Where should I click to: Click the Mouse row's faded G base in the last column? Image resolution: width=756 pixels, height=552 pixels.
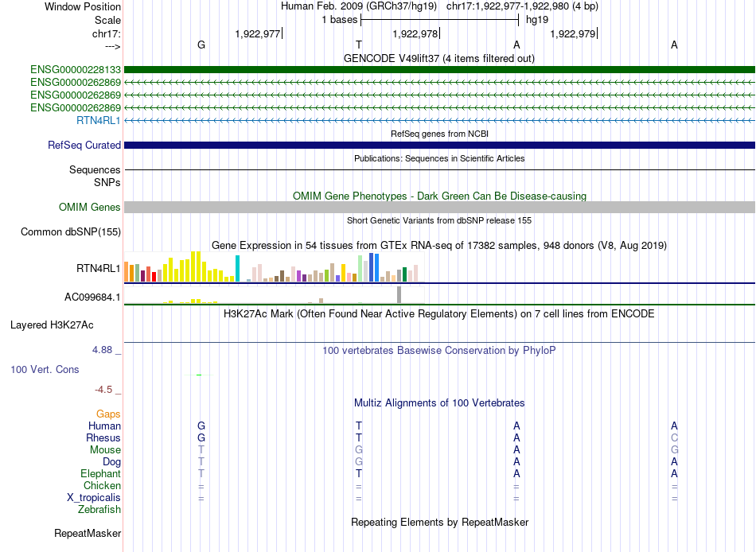674,450
